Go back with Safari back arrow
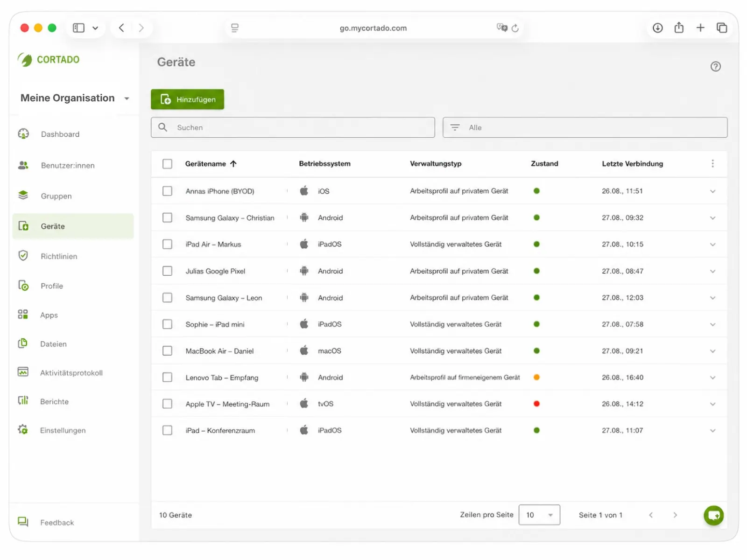Viewport: 747px width, 560px height. pyautogui.click(x=121, y=28)
